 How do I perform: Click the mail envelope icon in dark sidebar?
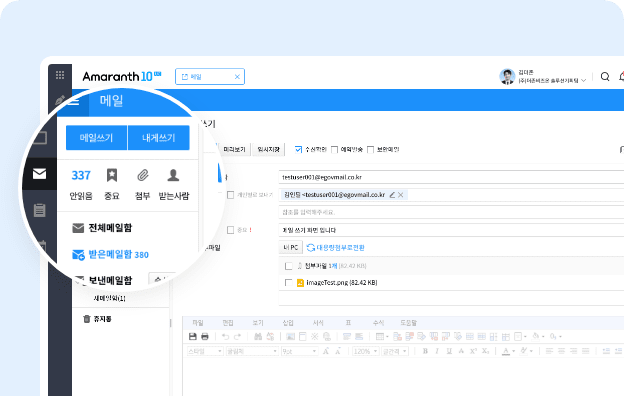(x=39, y=174)
